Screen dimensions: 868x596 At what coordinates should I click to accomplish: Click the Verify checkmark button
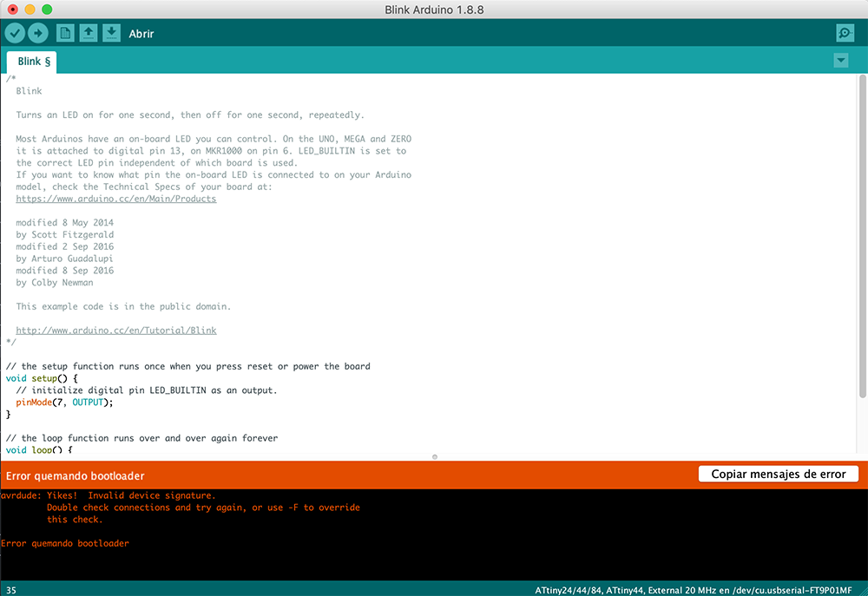point(15,33)
